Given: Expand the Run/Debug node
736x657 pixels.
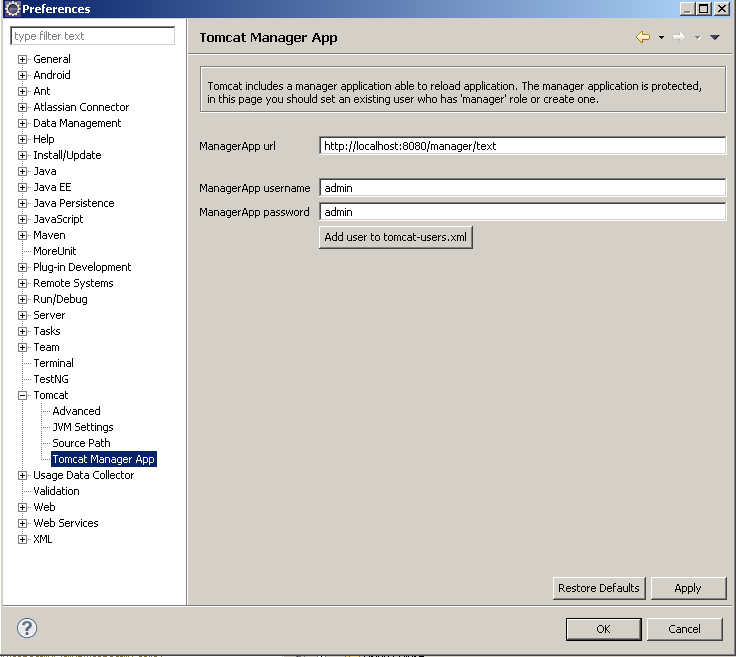Looking at the screenshot, I should coord(22,299).
